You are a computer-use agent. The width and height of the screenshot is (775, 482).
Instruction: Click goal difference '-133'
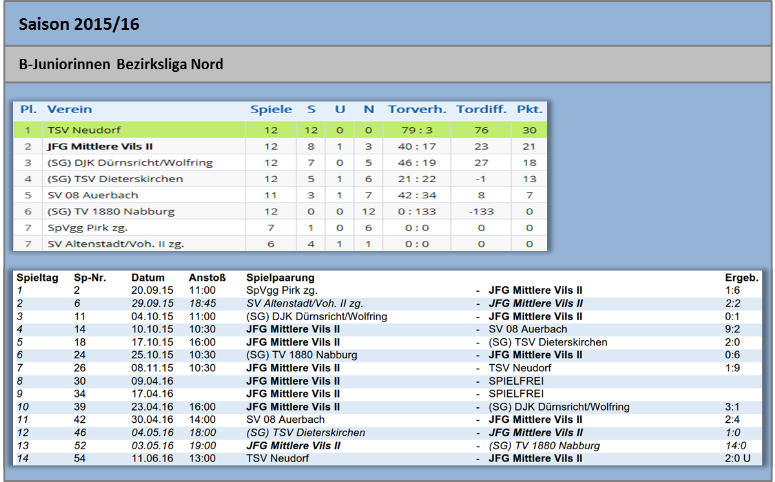click(481, 212)
